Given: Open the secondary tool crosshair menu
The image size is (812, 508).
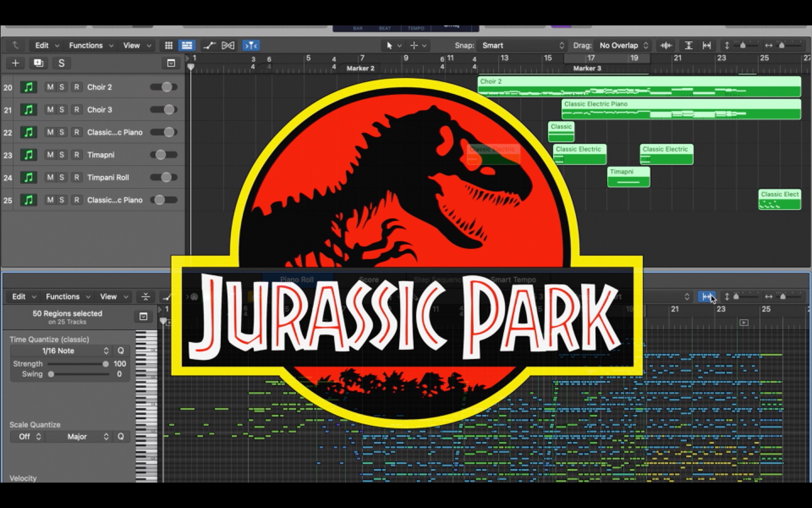Looking at the screenshot, I should (418, 45).
